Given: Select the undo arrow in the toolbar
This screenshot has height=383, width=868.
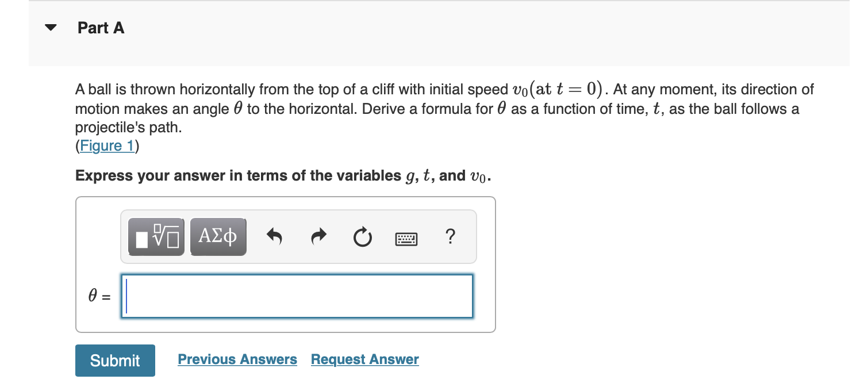Looking at the screenshot, I should click(274, 236).
